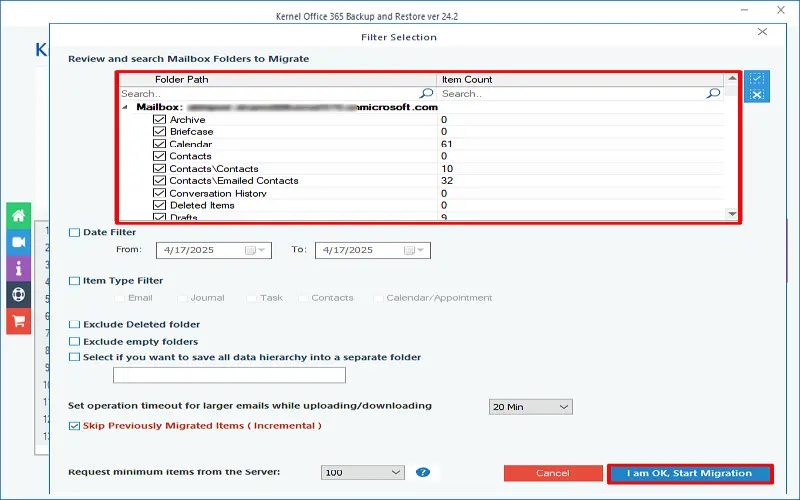This screenshot has width=800, height=500.
Task: Toggle Skip Previously Migrated Items checkbox
Action: pyautogui.click(x=74, y=426)
